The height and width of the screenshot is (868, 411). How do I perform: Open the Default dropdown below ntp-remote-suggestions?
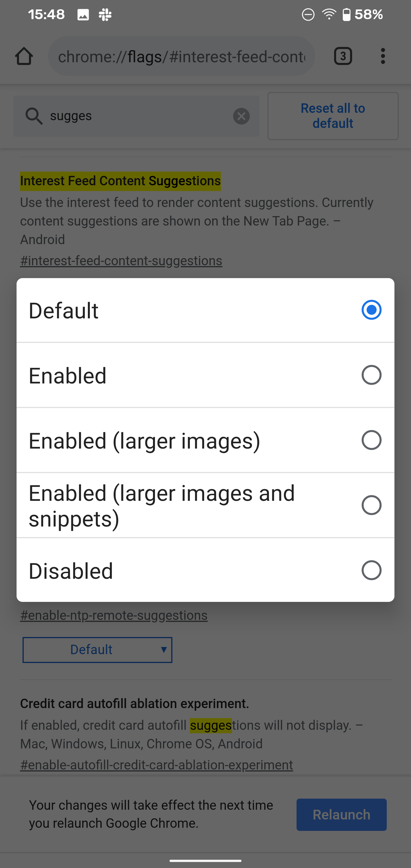click(x=97, y=649)
